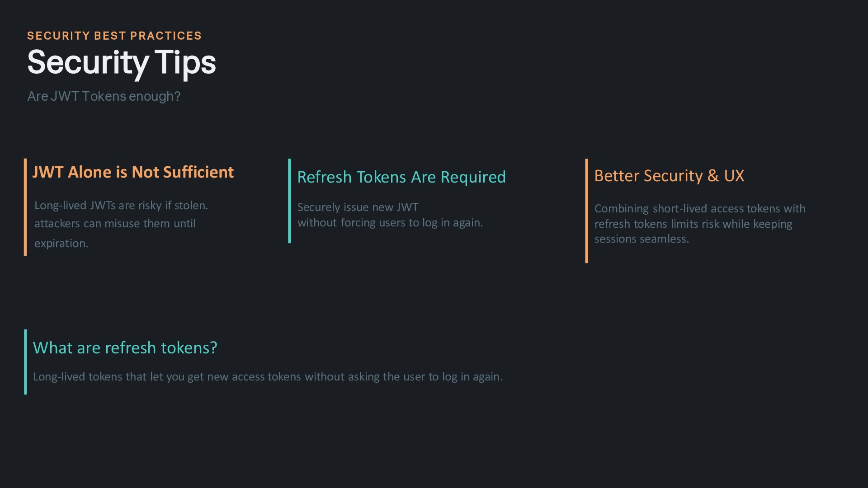
Task: Click the "Better Security & UX" heading
Action: pos(669,176)
